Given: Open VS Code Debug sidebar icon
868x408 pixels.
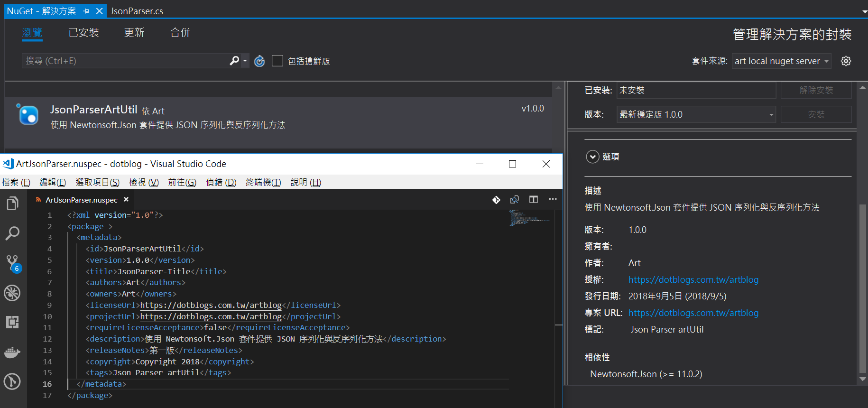Looking at the screenshot, I should 12,293.
